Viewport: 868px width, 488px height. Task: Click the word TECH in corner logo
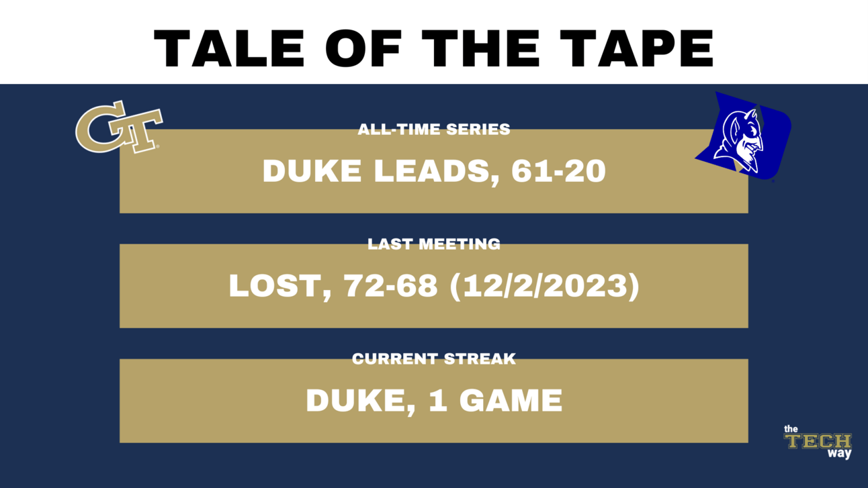[x=818, y=441]
